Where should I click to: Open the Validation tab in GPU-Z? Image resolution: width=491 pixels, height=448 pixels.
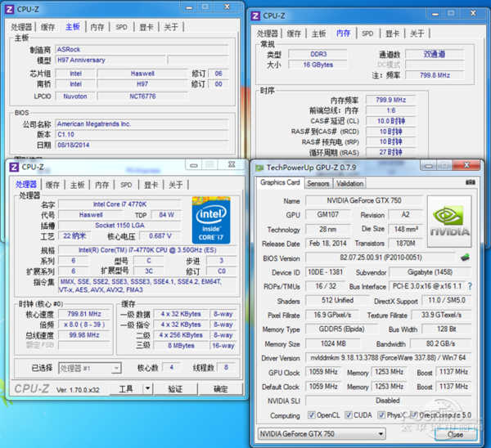pyautogui.click(x=350, y=184)
